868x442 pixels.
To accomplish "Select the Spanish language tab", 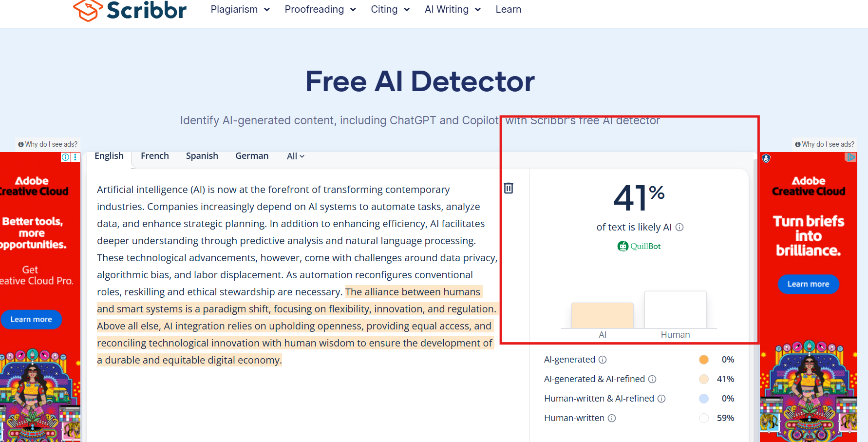I will [202, 156].
